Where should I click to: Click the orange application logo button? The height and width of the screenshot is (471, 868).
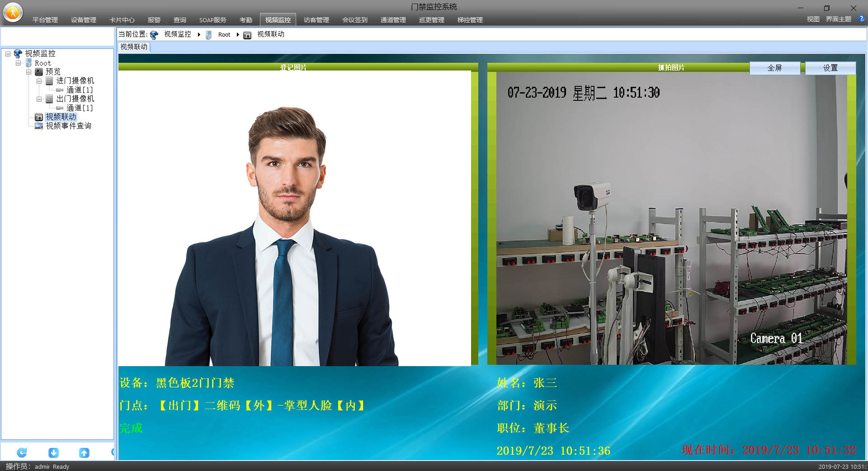[13, 13]
